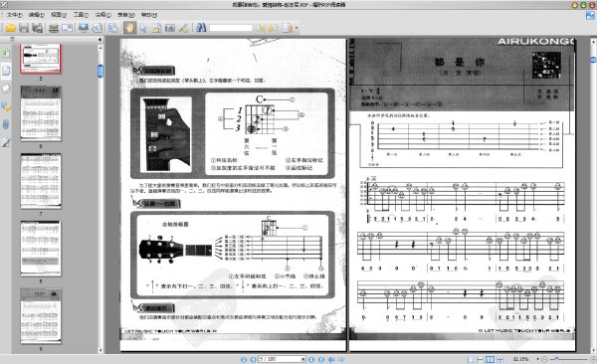Click the Save disk icon in toolbar

(x=24, y=28)
